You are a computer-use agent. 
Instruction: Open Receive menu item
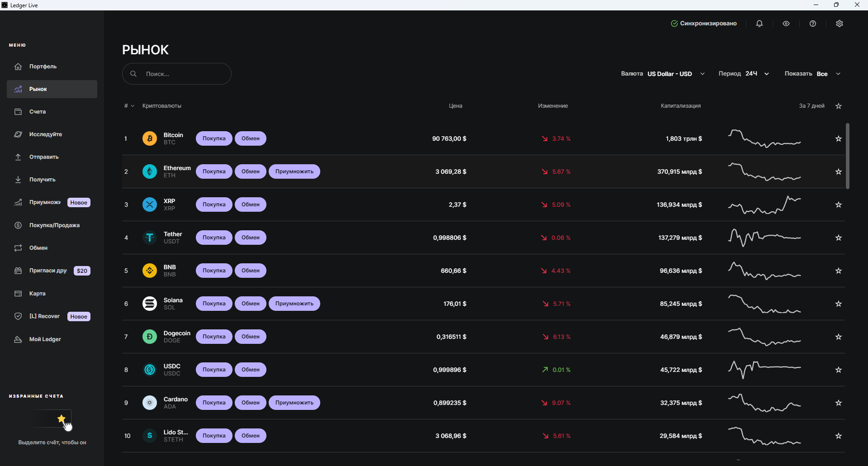(52, 180)
